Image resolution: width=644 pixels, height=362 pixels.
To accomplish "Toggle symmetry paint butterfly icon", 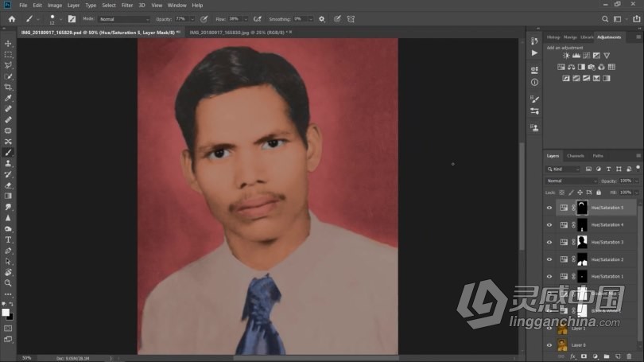I will (351, 19).
